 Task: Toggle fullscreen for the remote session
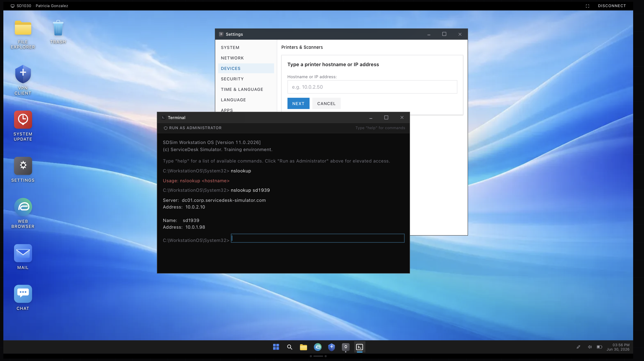pyautogui.click(x=588, y=6)
